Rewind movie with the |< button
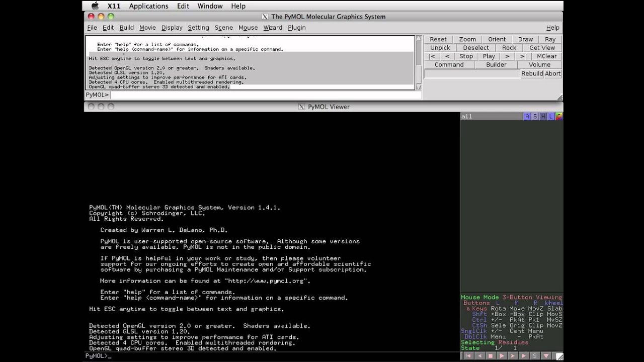This screenshot has height=362, width=644. click(432, 56)
